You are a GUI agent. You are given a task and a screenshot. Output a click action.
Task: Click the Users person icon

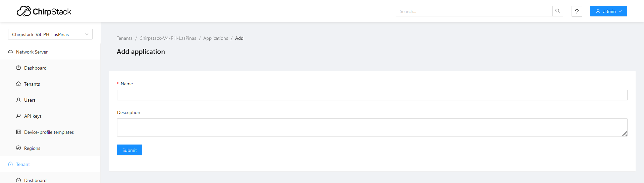click(x=18, y=100)
